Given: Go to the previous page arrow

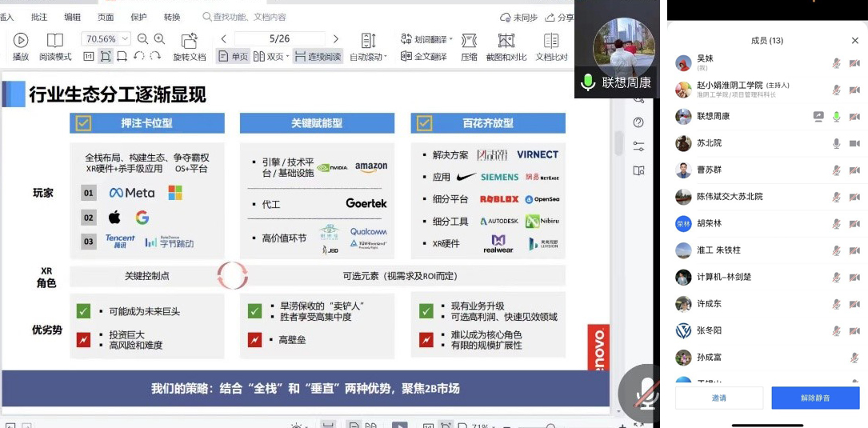Looking at the screenshot, I should 224,38.
